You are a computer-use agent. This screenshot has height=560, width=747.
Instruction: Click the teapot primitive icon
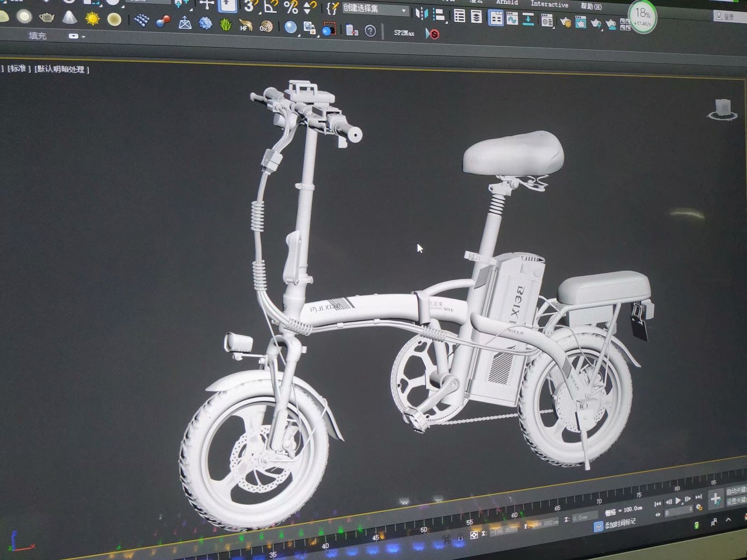[47, 18]
